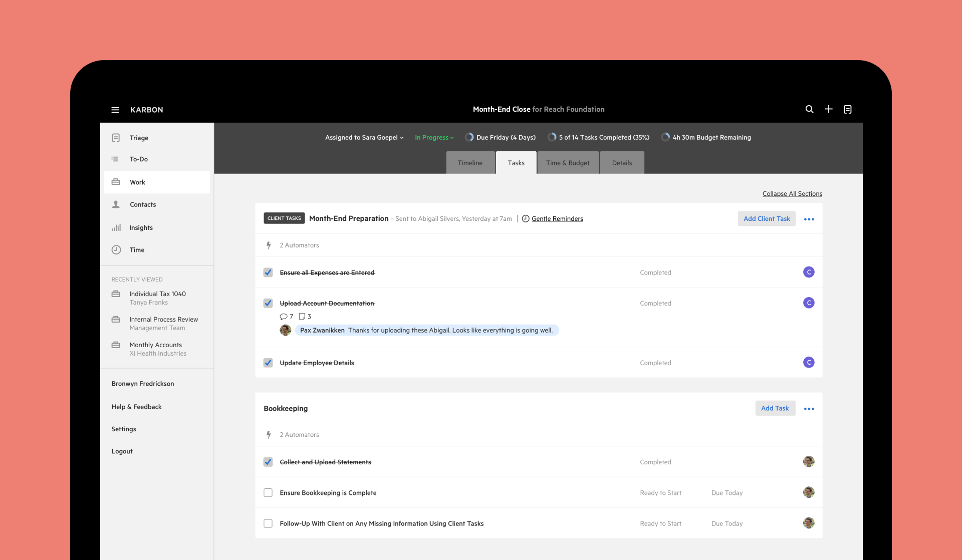Screen dimensions: 962x560
Task: Click the Contacts icon in sidebar
Action: 116,204
